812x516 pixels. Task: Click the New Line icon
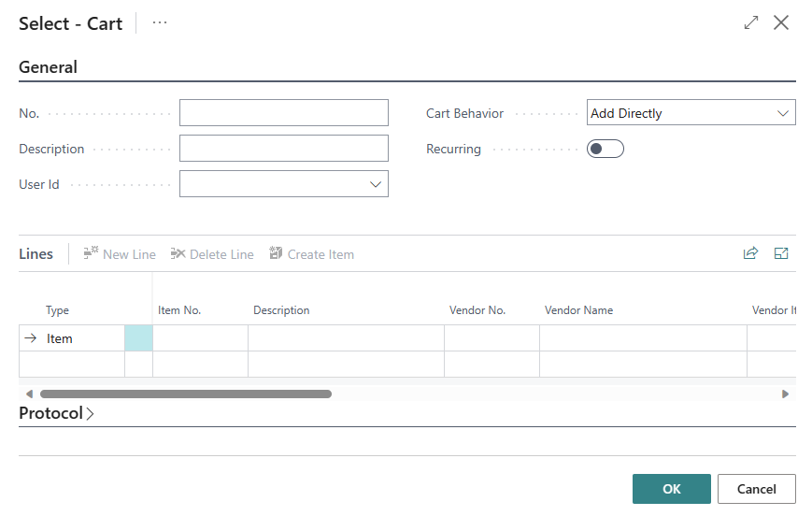91,253
